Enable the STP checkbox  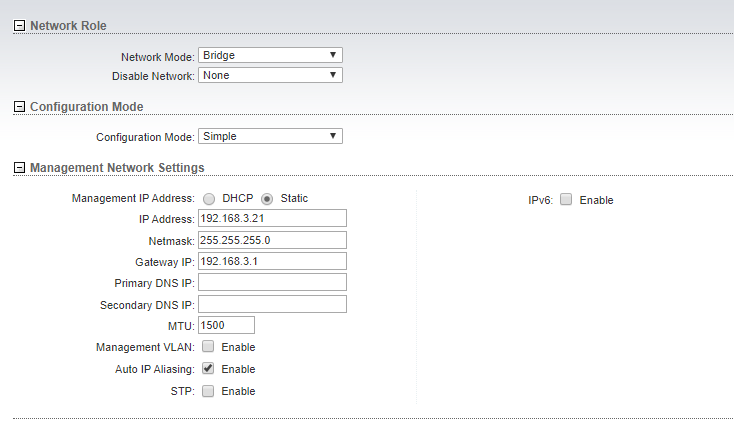click(x=208, y=390)
